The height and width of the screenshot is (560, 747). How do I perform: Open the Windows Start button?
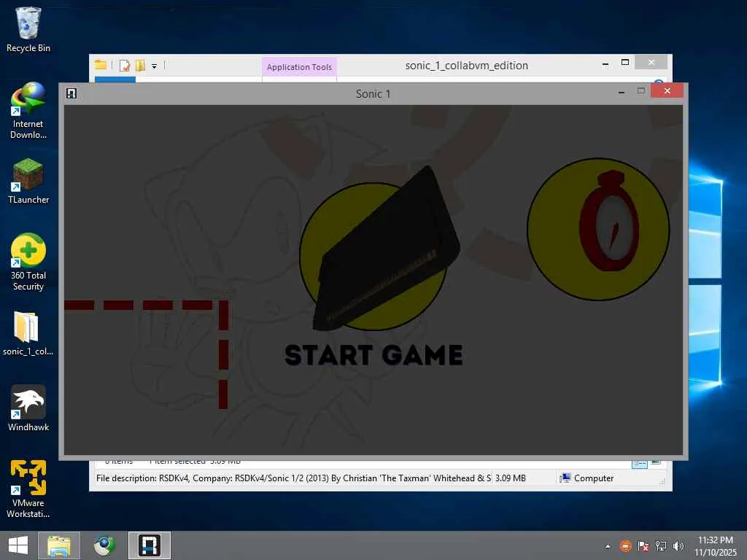pos(18,545)
